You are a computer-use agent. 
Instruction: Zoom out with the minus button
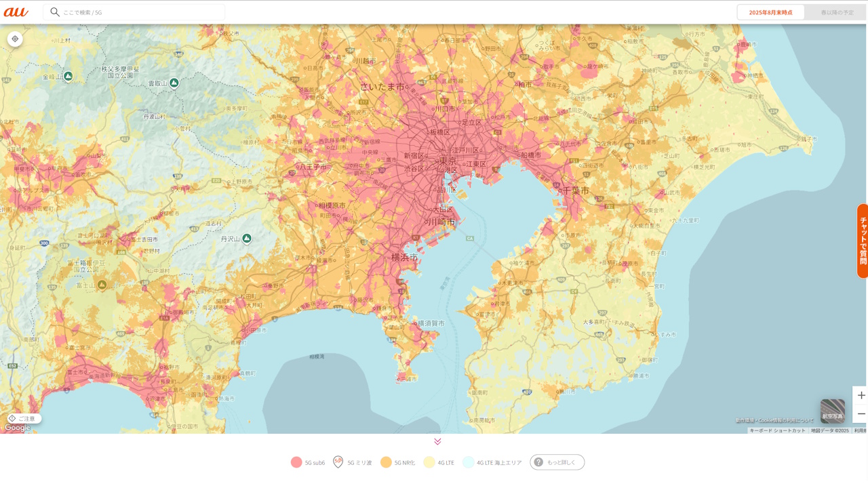(x=861, y=413)
